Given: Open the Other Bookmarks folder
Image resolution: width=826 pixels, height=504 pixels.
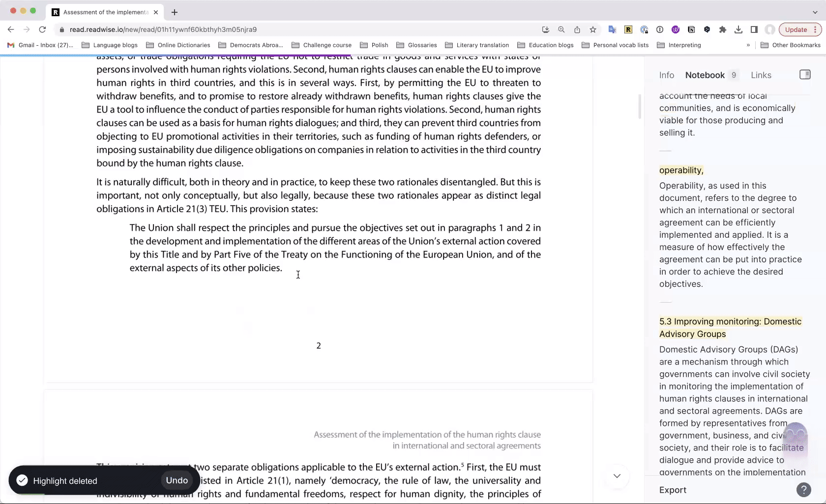Looking at the screenshot, I should click(x=791, y=45).
